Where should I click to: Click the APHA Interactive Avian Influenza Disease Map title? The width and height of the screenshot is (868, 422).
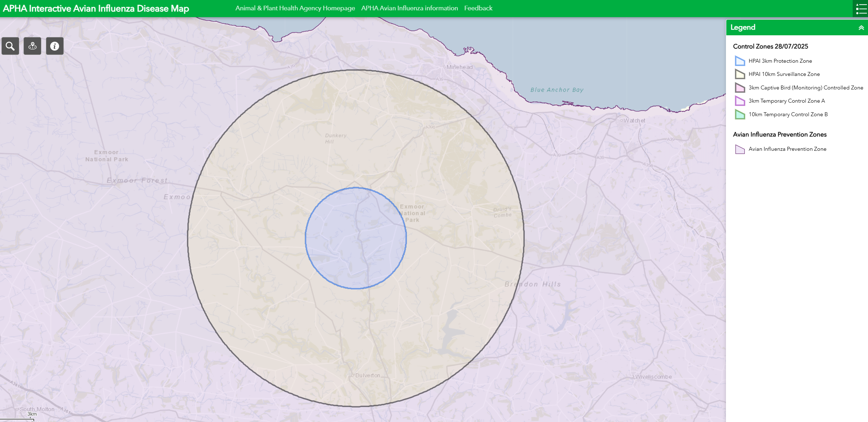[x=95, y=9]
